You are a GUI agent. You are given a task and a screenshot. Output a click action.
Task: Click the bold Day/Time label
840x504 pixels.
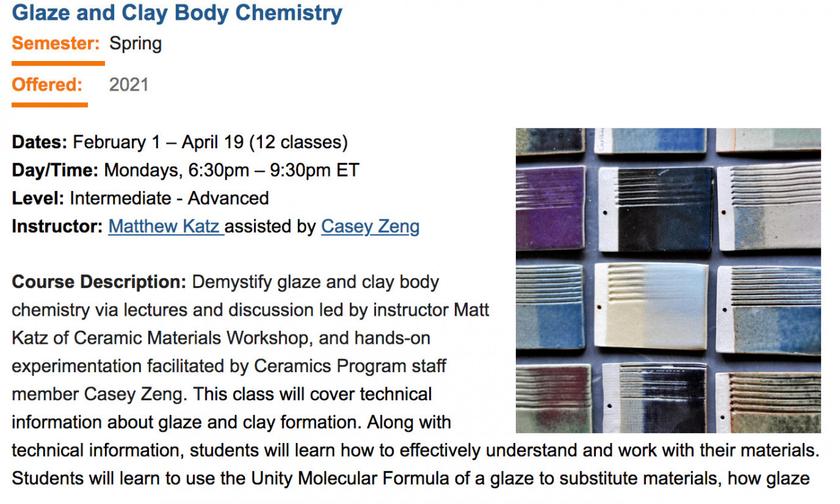(x=55, y=171)
